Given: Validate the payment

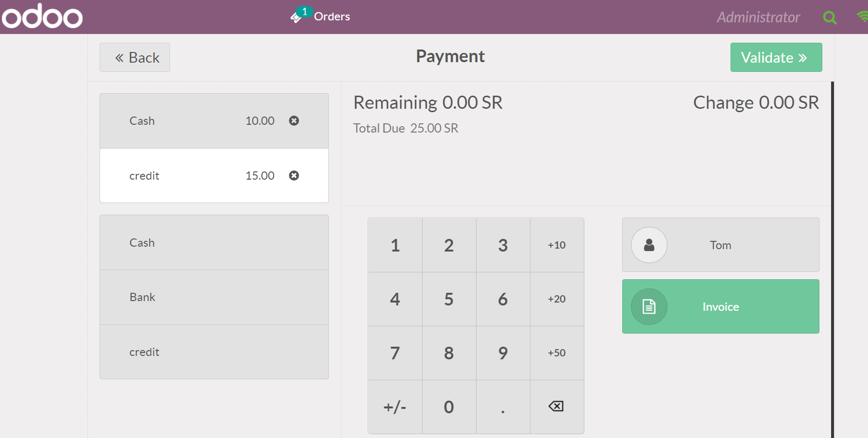Looking at the screenshot, I should (776, 58).
